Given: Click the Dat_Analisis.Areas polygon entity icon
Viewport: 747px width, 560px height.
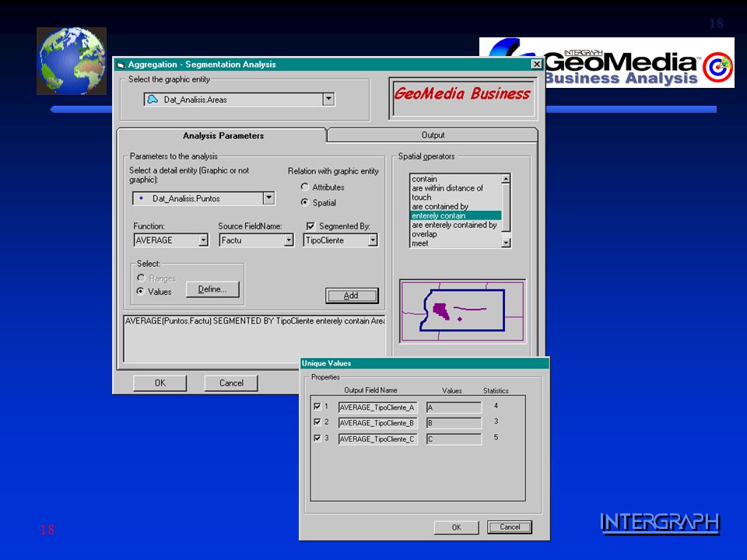Looking at the screenshot, I should [x=153, y=100].
